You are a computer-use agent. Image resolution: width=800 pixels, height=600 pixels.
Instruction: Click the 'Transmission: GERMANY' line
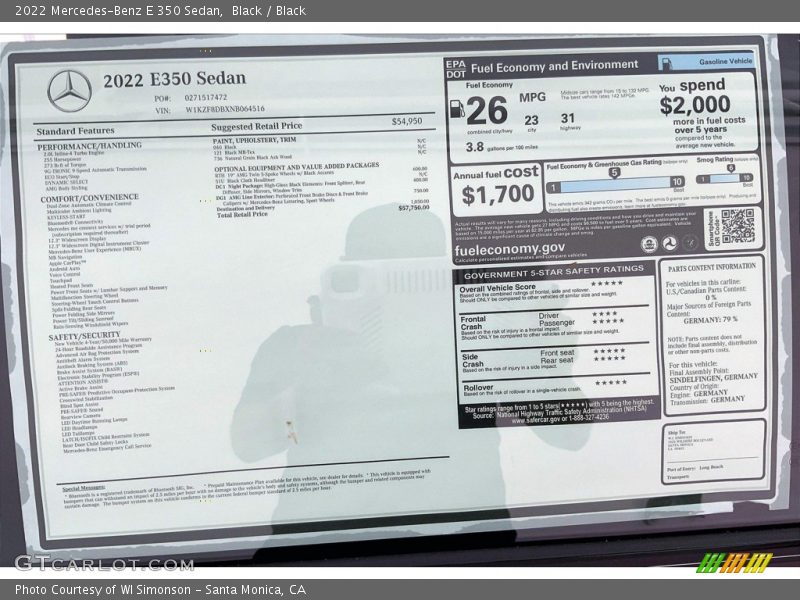707,401
